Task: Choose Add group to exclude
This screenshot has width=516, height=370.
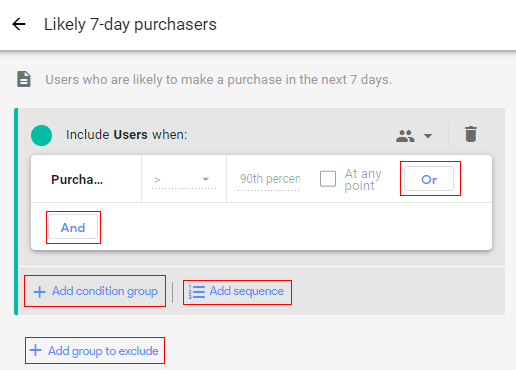Action: [x=95, y=351]
